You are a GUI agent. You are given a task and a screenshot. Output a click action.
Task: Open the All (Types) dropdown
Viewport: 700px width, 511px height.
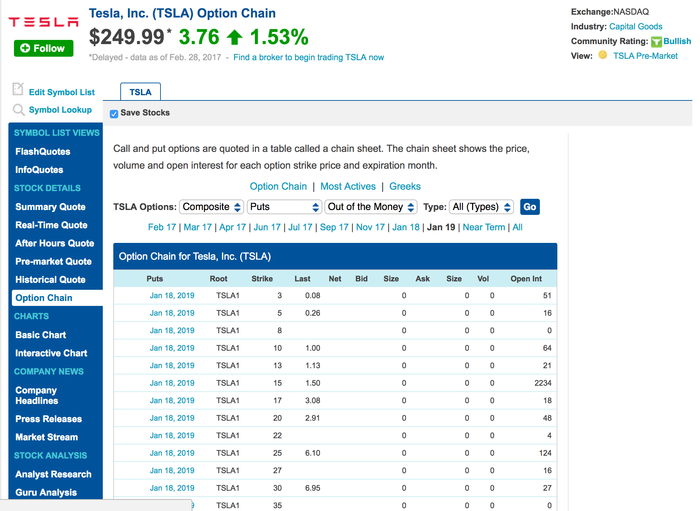pyautogui.click(x=481, y=207)
